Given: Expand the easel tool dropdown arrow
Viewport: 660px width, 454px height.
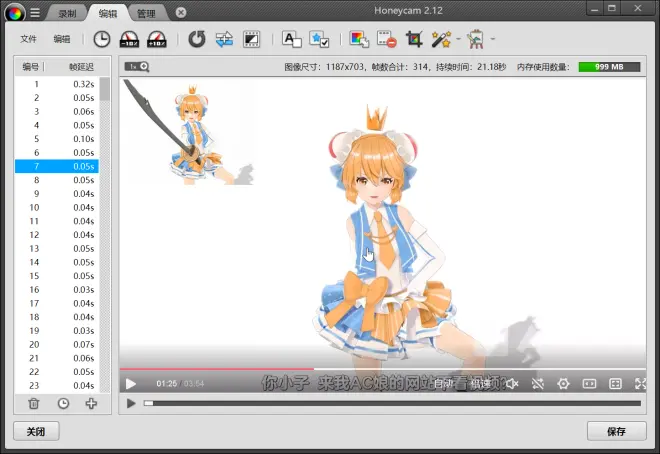Looking at the screenshot, I should point(492,39).
